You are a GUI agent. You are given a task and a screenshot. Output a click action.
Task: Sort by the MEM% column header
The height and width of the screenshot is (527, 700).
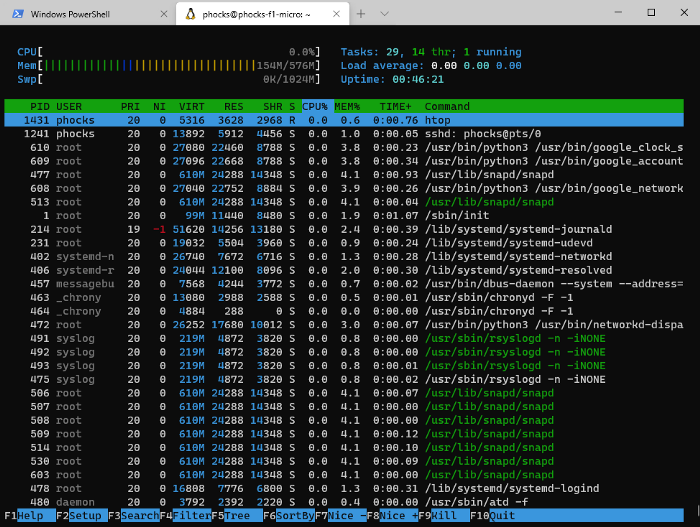click(347, 106)
